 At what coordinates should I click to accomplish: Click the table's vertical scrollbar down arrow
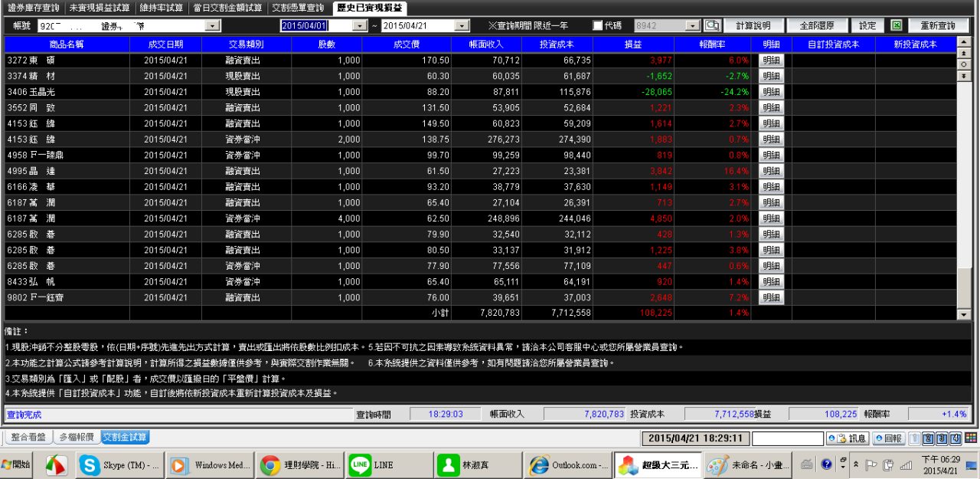tap(964, 314)
